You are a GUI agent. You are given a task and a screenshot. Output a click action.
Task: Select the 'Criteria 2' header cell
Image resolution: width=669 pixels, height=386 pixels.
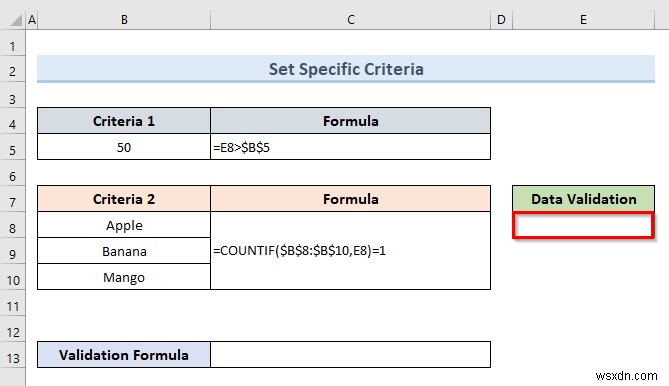[124, 199]
